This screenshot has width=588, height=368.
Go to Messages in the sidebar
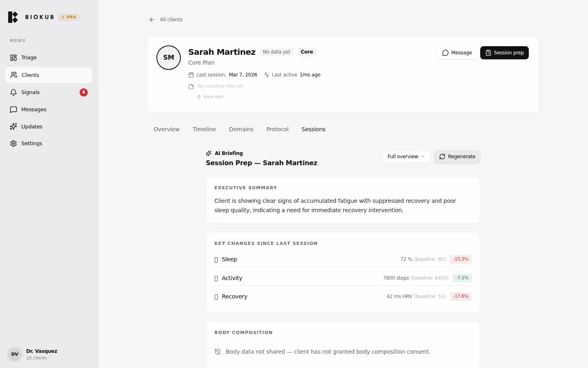click(33, 110)
